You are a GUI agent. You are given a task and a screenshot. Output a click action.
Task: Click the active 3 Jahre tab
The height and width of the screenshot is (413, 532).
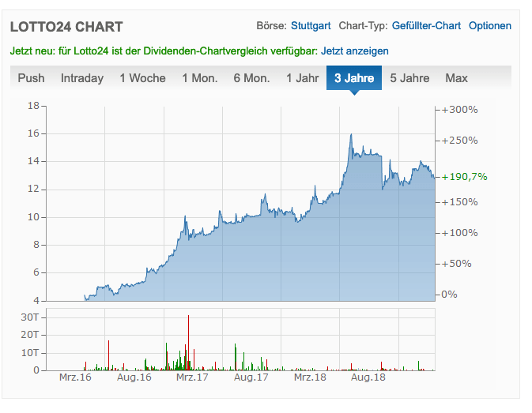point(354,78)
